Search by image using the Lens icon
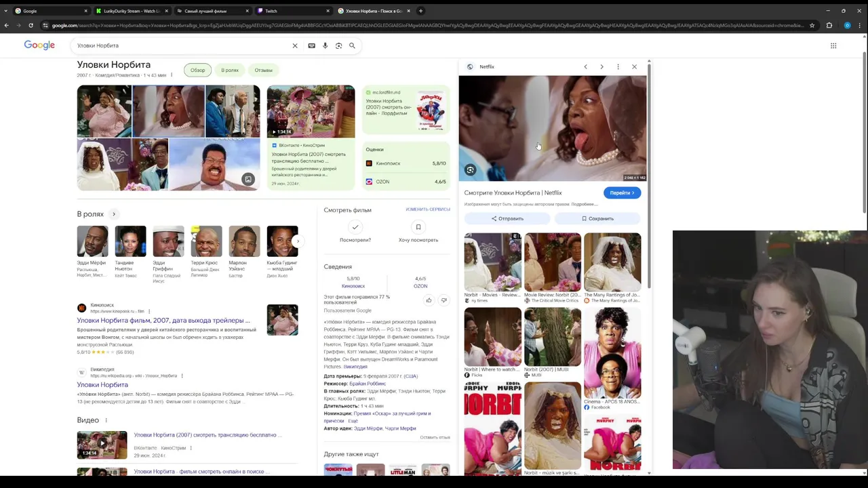Screen dimensions: 868x488 pos(338,45)
